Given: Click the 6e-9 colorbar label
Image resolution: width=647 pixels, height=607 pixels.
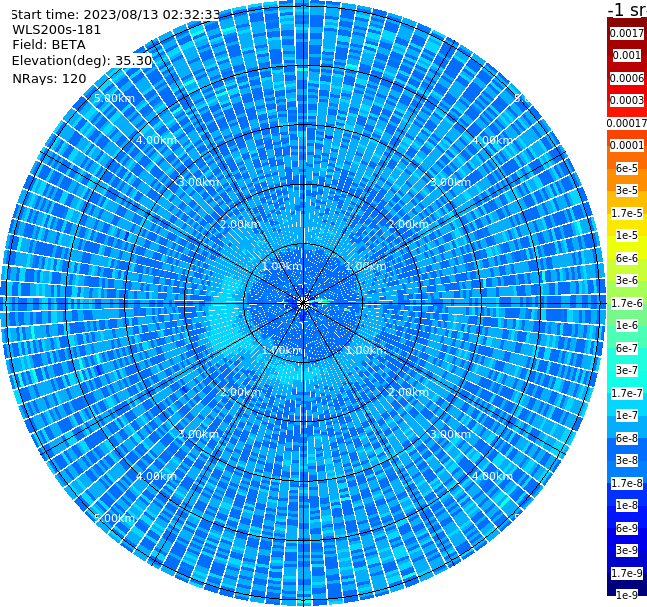Looking at the screenshot, I should pyautogui.click(x=627, y=528).
